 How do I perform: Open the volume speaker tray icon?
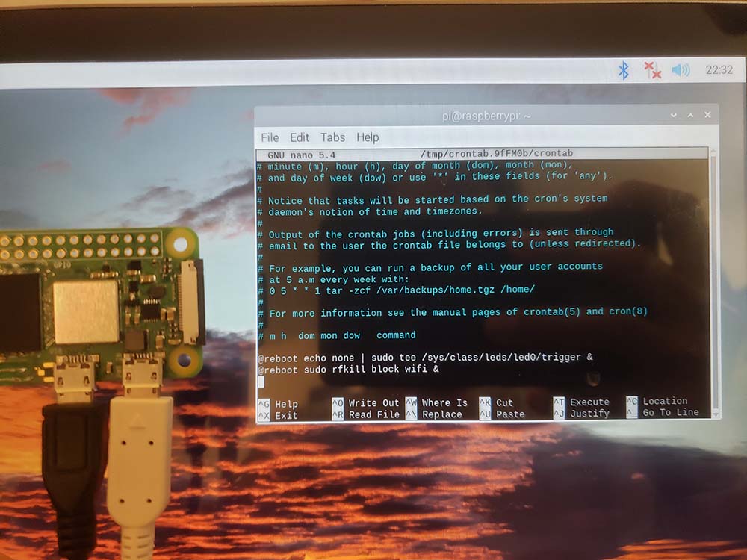pos(681,70)
